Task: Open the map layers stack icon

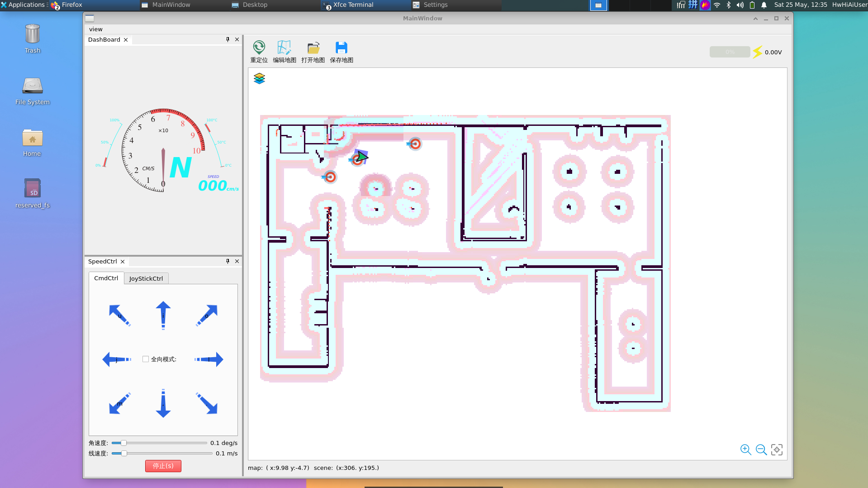Action: tap(259, 79)
